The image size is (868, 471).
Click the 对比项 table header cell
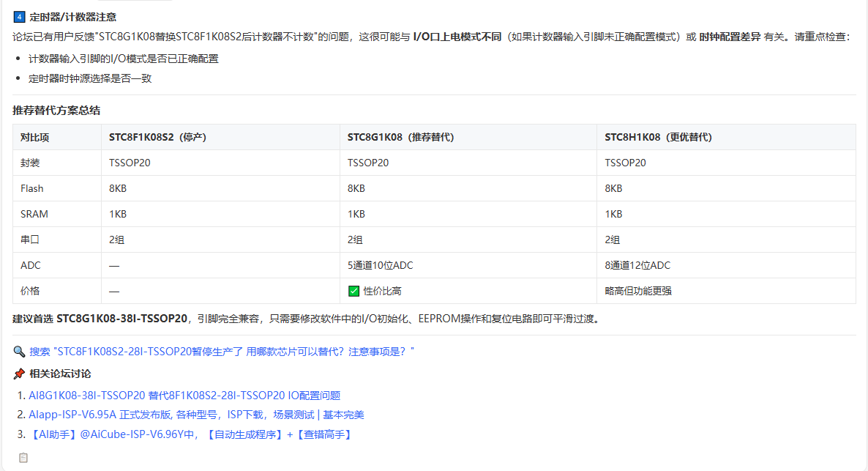tap(57, 137)
